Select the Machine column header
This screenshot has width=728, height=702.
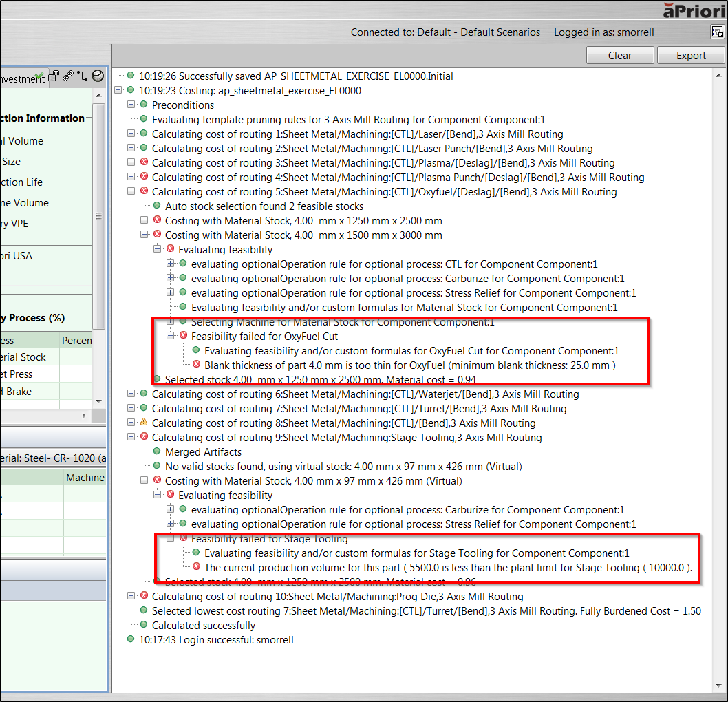coord(85,477)
